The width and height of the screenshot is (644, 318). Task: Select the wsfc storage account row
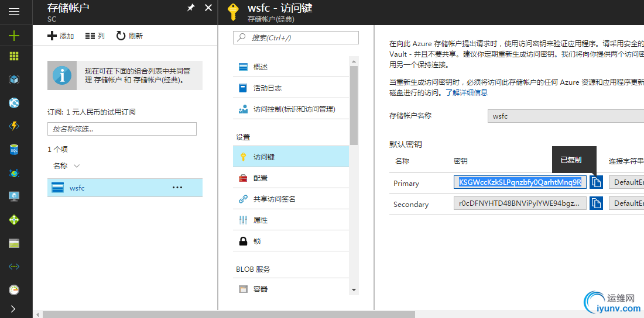125,188
